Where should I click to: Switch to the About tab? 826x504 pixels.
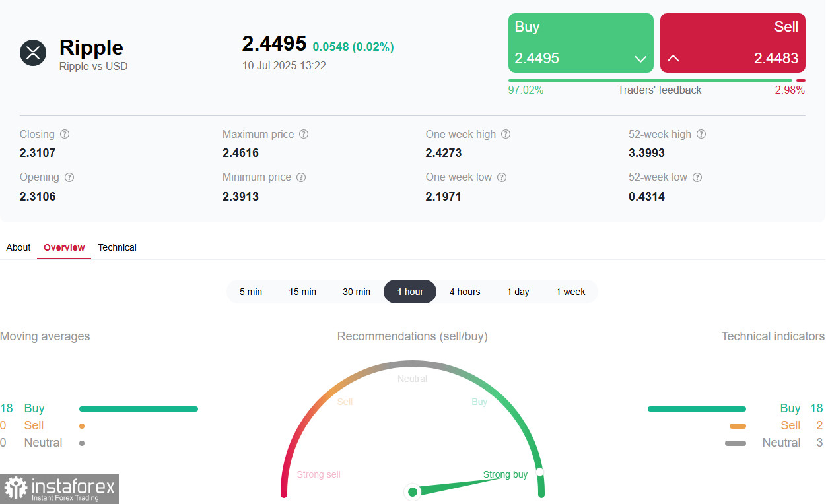pos(18,247)
